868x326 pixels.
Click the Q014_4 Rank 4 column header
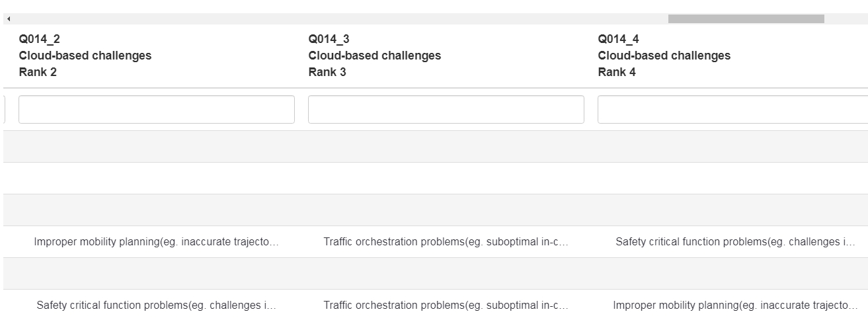664,56
